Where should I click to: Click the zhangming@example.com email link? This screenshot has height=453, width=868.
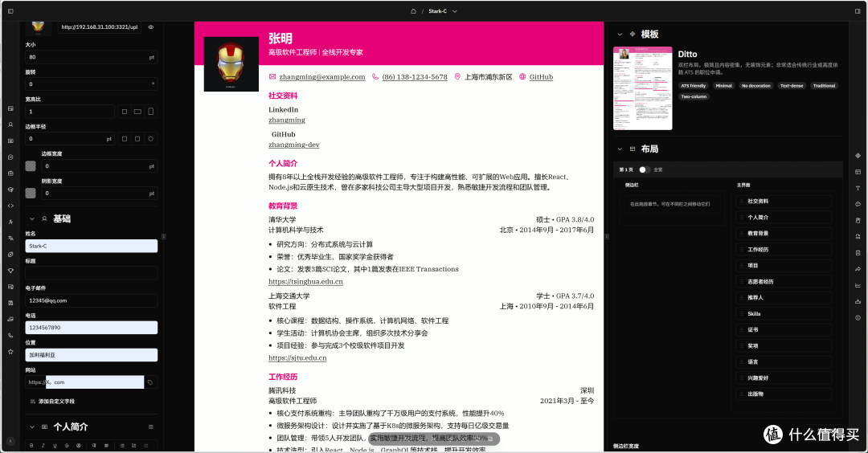pyautogui.click(x=322, y=77)
